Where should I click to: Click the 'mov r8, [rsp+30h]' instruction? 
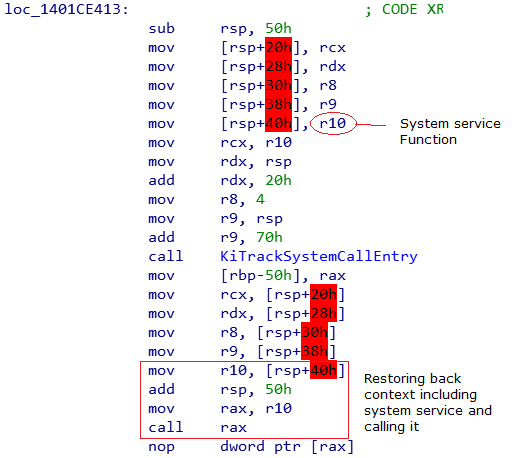tap(243, 333)
